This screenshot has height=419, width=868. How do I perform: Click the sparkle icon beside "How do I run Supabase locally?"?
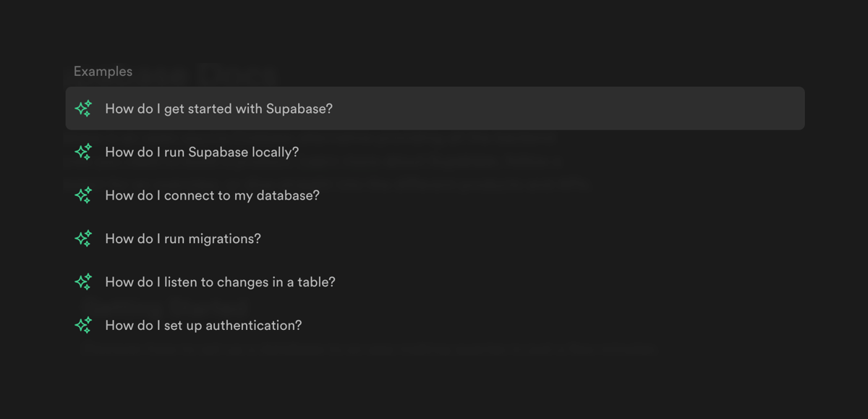click(83, 151)
